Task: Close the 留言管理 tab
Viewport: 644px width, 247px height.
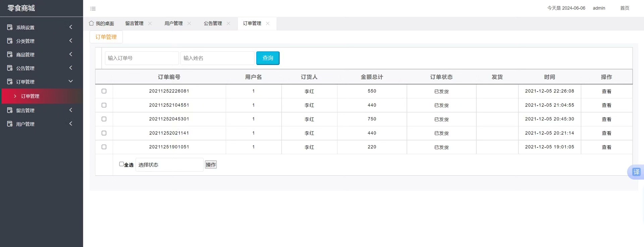Action: coord(150,23)
